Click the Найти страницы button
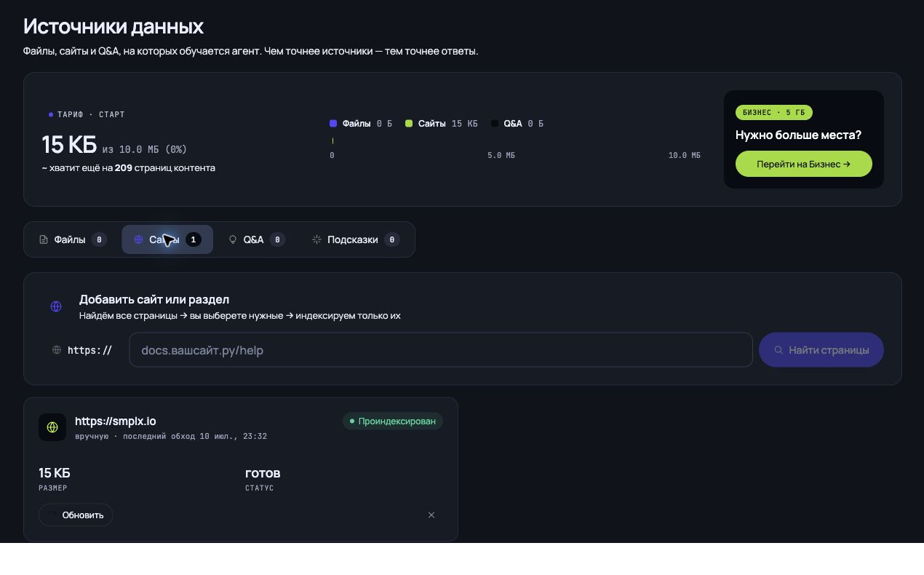Viewport: 924px width, 575px height. pos(821,350)
